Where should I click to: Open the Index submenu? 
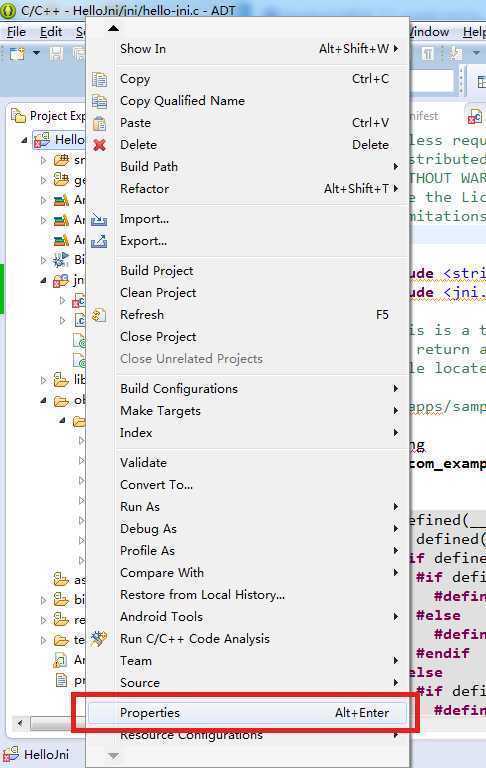[x=248, y=433]
